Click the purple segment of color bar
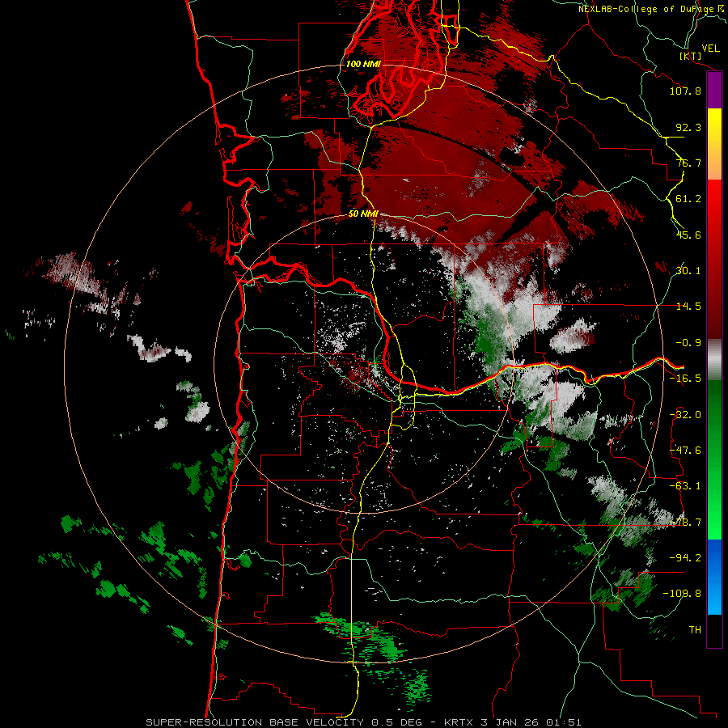 (714, 91)
